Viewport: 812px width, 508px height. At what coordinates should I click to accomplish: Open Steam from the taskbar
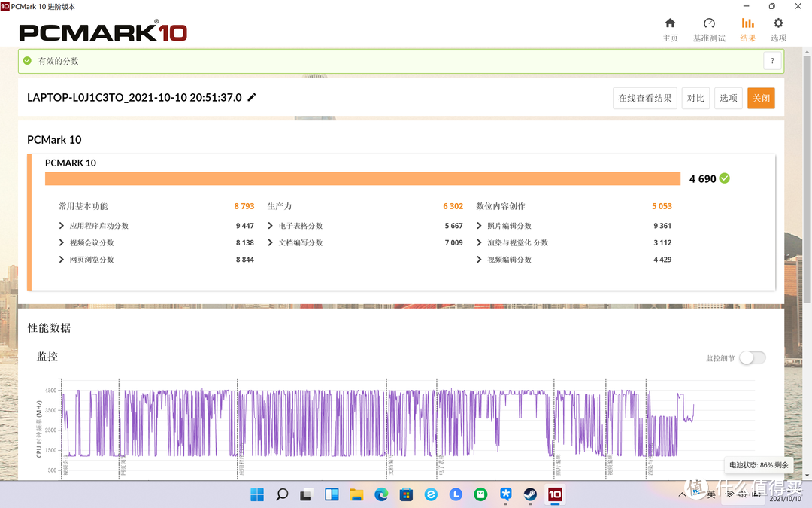tap(530, 494)
